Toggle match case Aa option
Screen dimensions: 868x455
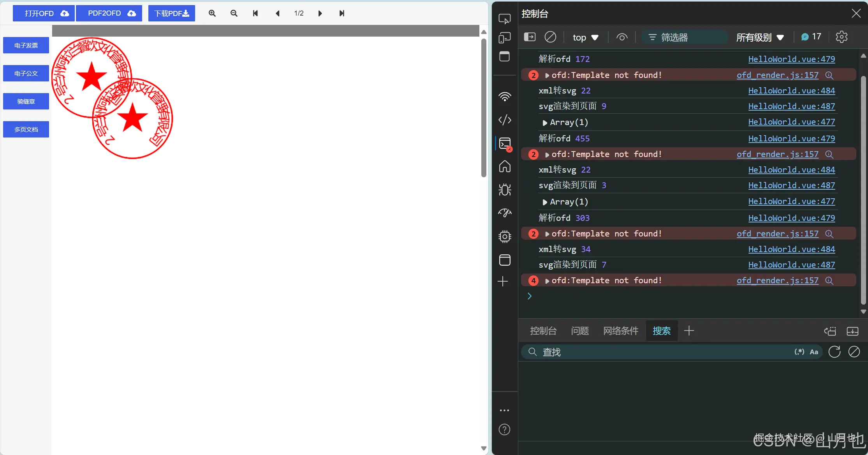click(x=814, y=352)
